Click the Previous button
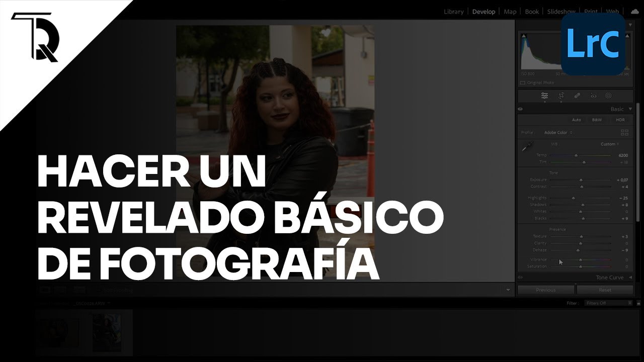This screenshot has height=362, width=644. click(x=546, y=290)
